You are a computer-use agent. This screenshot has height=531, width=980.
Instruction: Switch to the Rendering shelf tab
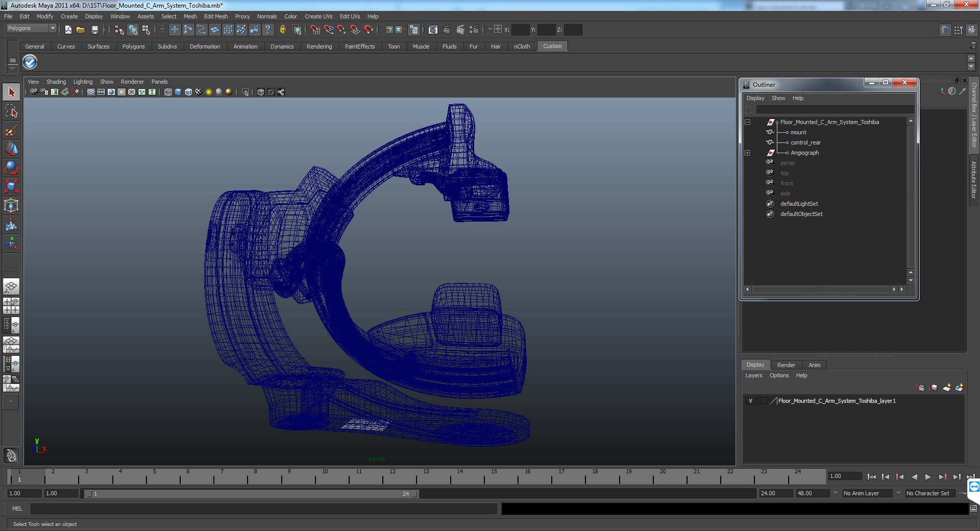pos(319,46)
